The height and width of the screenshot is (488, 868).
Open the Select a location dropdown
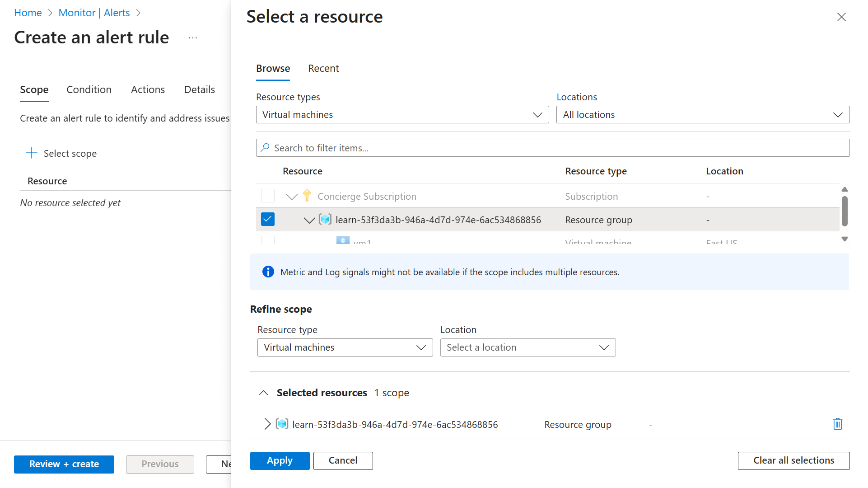pyautogui.click(x=527, y=347)
